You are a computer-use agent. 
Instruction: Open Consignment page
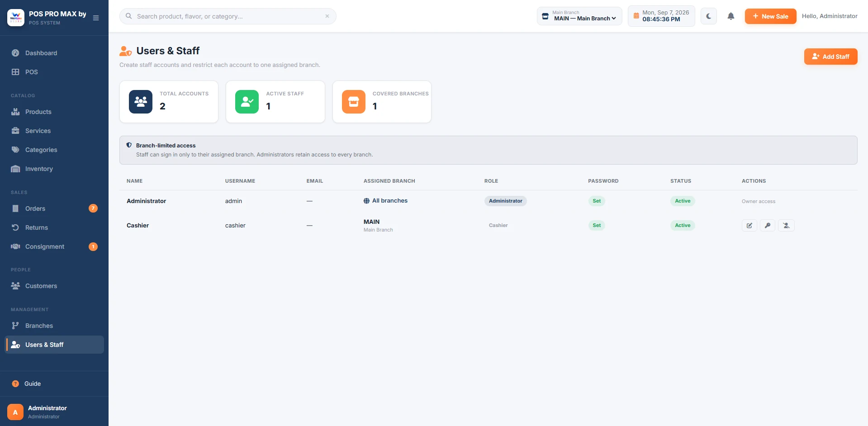pyautogui.click(x=54, y=246)
